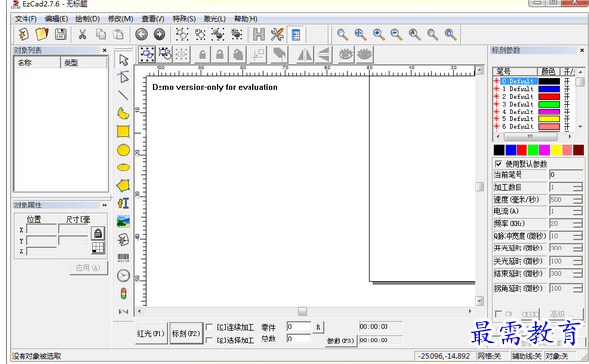Pick the green color swatch in palette
This screenshot has width=589, height=364.
coord(533,150)
